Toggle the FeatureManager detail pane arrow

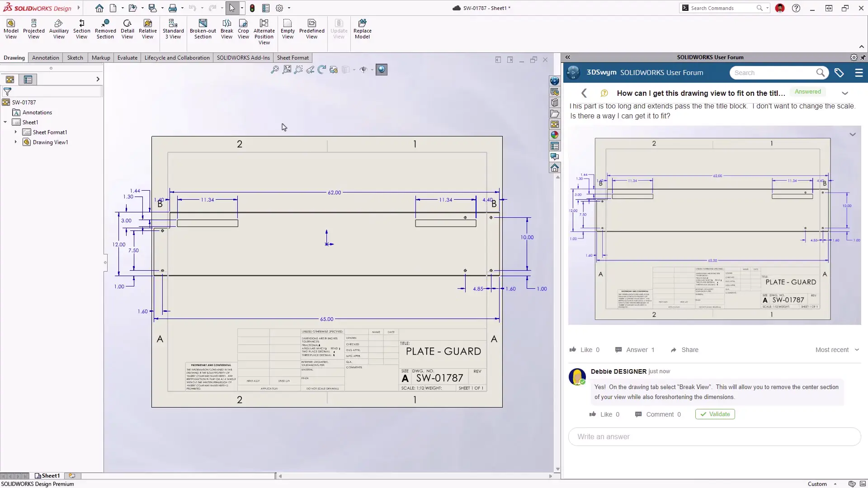click(x=98, y=79)
